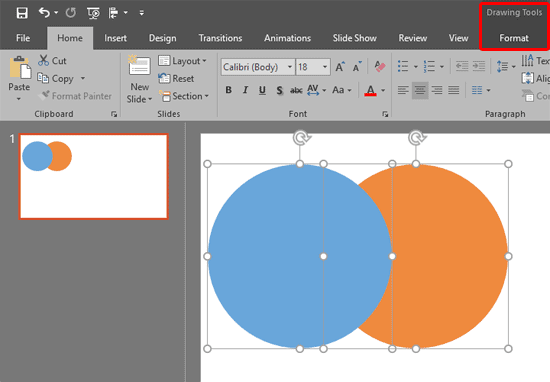Toggle Underline formatting
The width and height of the screenshot is (550, 382).
tap(262, 91)
